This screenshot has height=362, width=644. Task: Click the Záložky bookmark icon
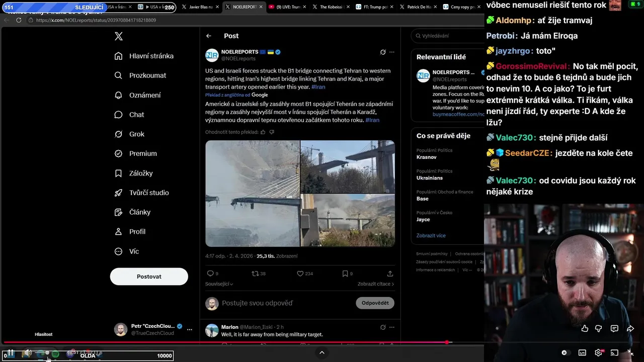118,173
